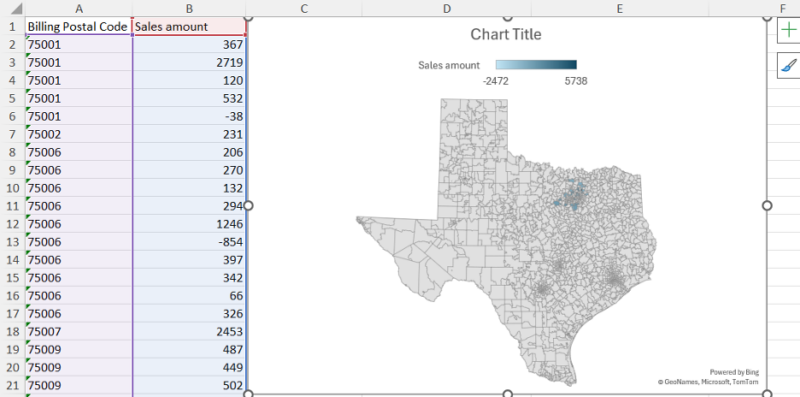Click the Billing Postal Code header cell
The height and width of the screenshot is (397, 800).
click(x=79, y=27)
